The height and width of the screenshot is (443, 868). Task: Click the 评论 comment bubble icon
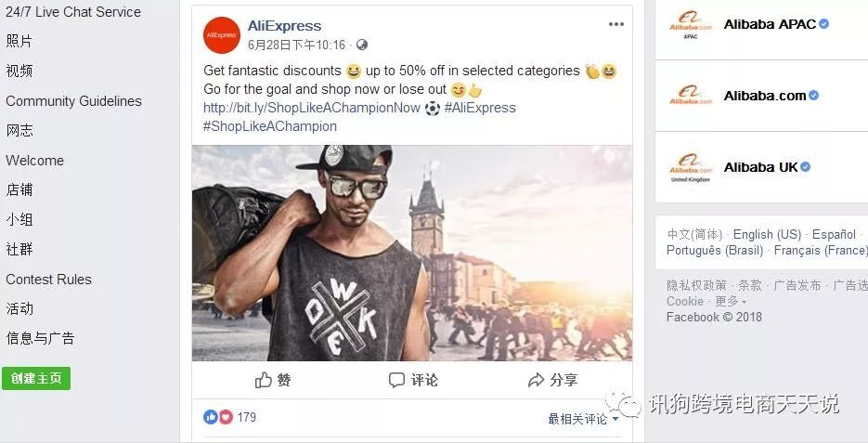tap(396, 380)
